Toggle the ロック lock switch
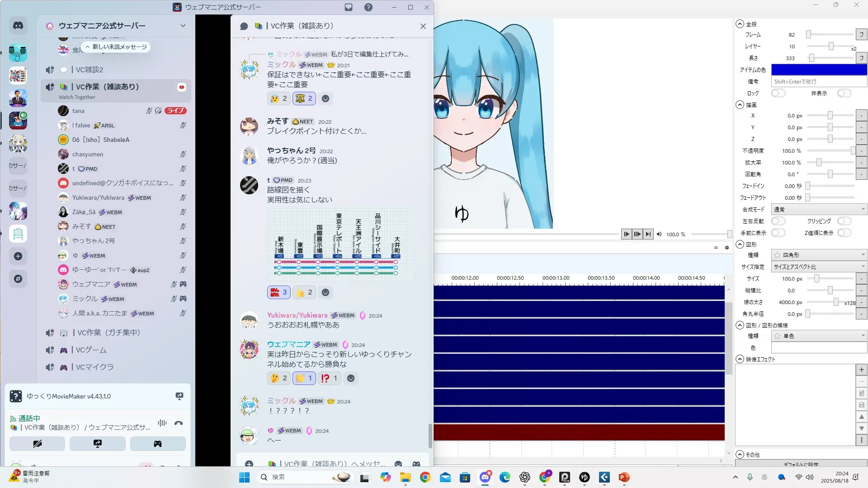 pyautogui.click(x=778, y=93)
